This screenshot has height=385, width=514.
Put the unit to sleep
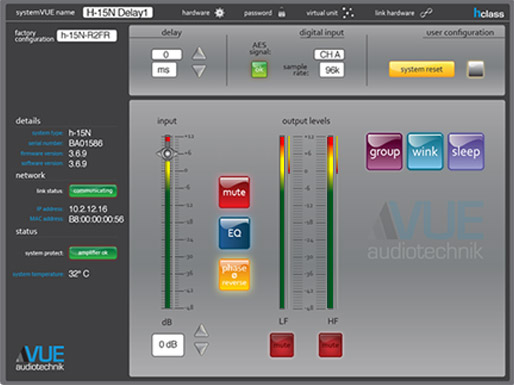(x=466, y=152)
